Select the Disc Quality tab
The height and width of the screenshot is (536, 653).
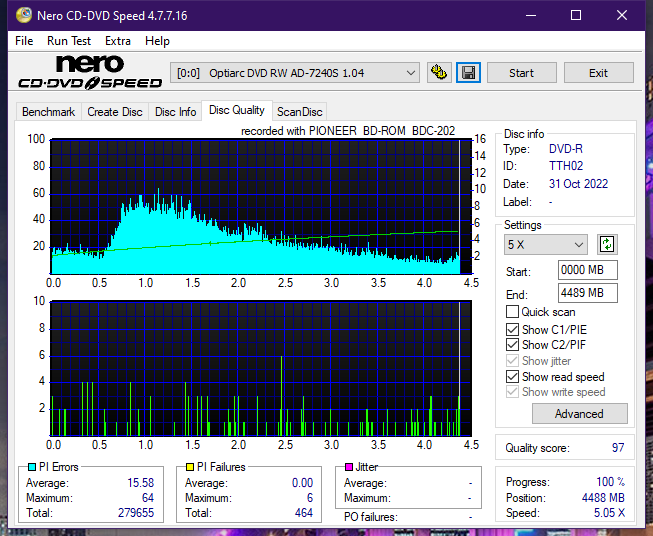click(x=237, y=110)
